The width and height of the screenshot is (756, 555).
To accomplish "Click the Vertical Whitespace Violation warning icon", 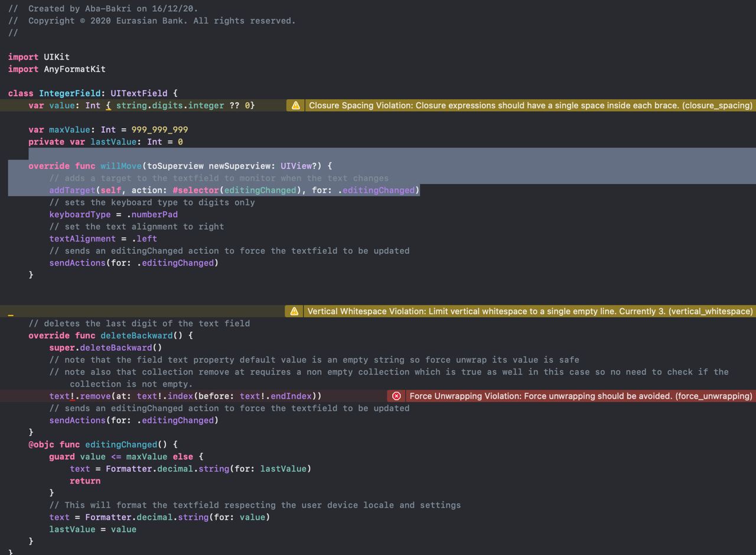I will tap(294, 311).
